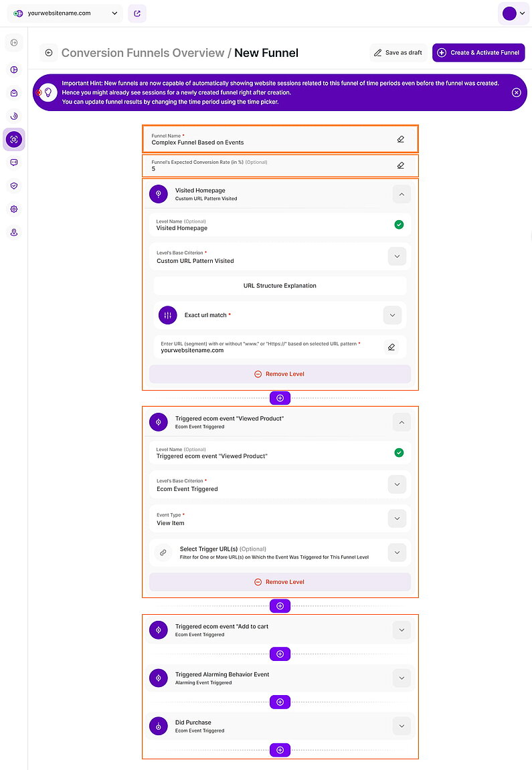Click the green checkmark on Viewed Product level

[400, 452]
